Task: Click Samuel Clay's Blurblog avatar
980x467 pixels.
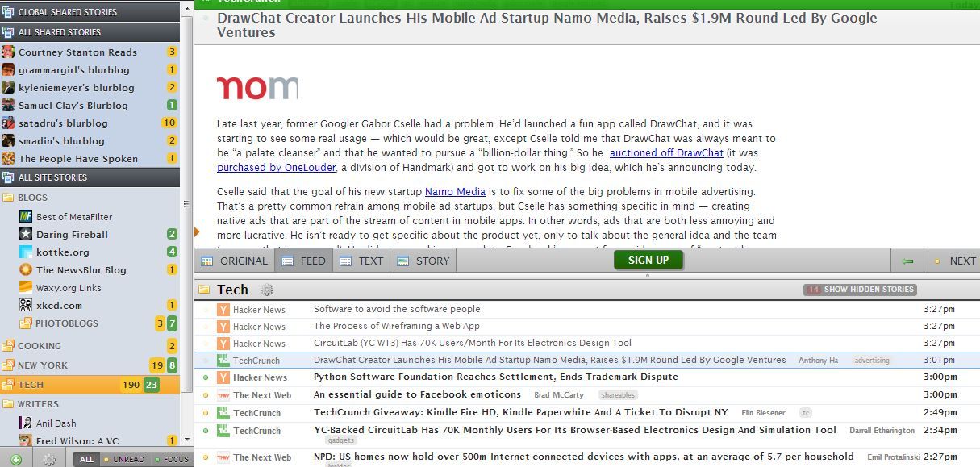Action: click(8, 105)
